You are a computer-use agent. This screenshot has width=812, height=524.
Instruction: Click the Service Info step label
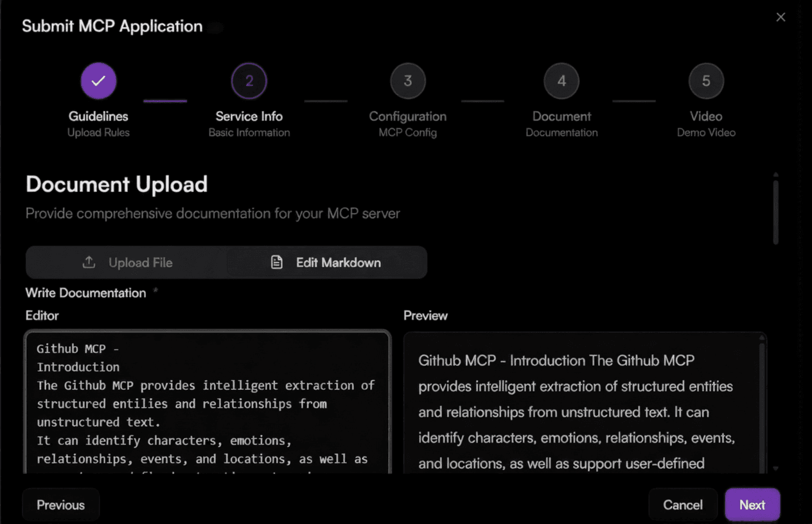[249, 116]
